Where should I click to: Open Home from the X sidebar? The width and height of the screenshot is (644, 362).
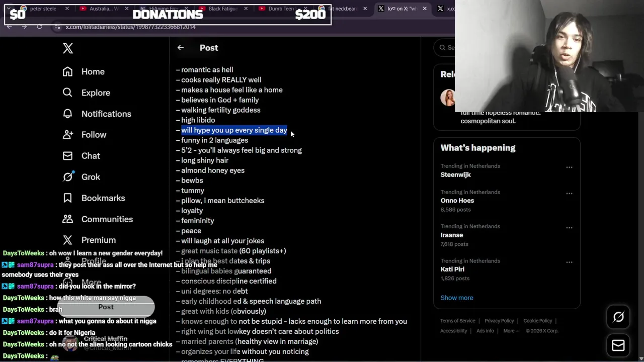[84, 71]
